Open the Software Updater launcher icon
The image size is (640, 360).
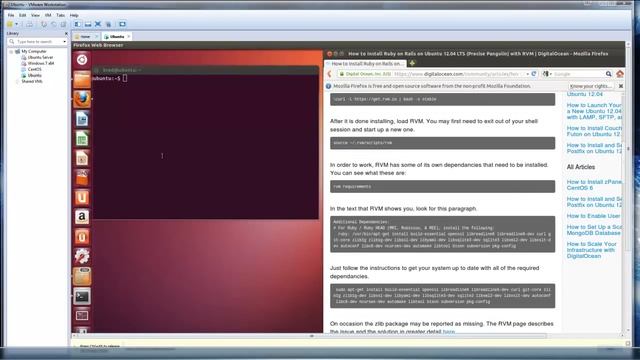click(x=82, y=276)
